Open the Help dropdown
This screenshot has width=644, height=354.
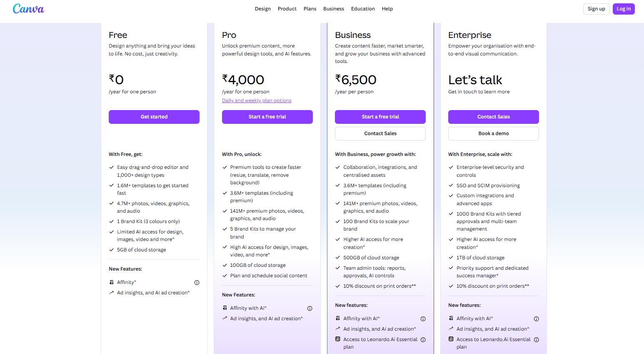387,8
